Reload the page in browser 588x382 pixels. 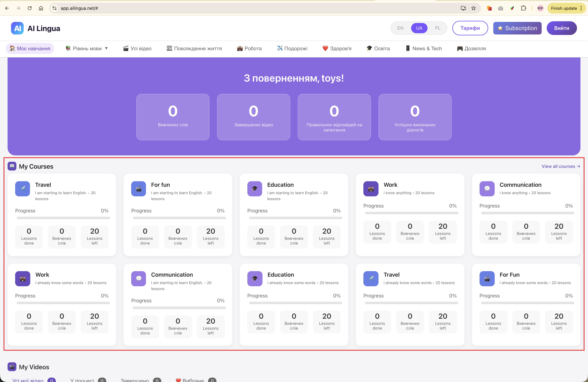point(30,8)
